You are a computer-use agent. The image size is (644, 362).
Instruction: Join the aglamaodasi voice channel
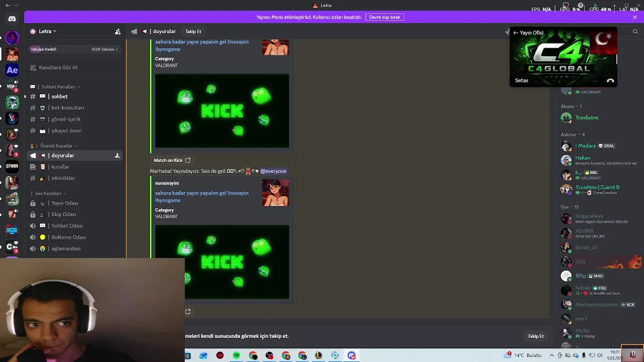(x=75, y=248)
